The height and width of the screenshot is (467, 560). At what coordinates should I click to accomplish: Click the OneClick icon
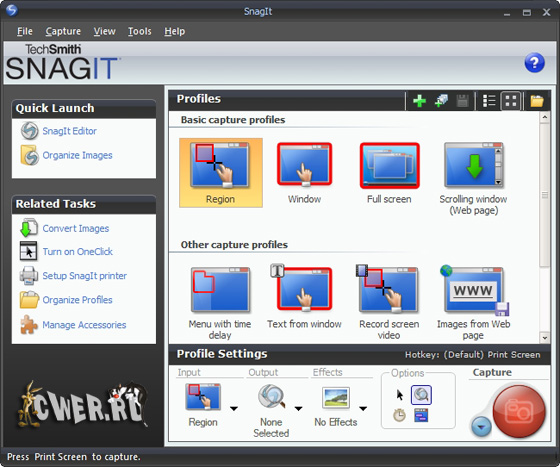29,251
